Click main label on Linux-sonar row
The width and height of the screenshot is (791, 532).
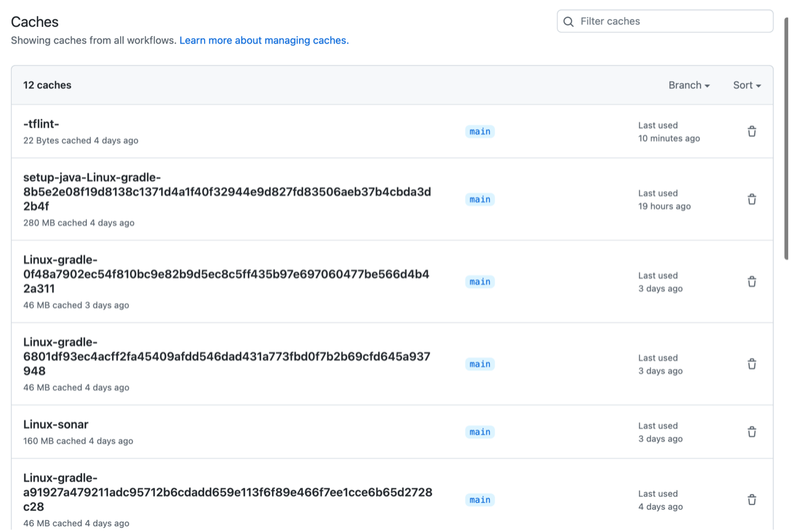point(480,432)
